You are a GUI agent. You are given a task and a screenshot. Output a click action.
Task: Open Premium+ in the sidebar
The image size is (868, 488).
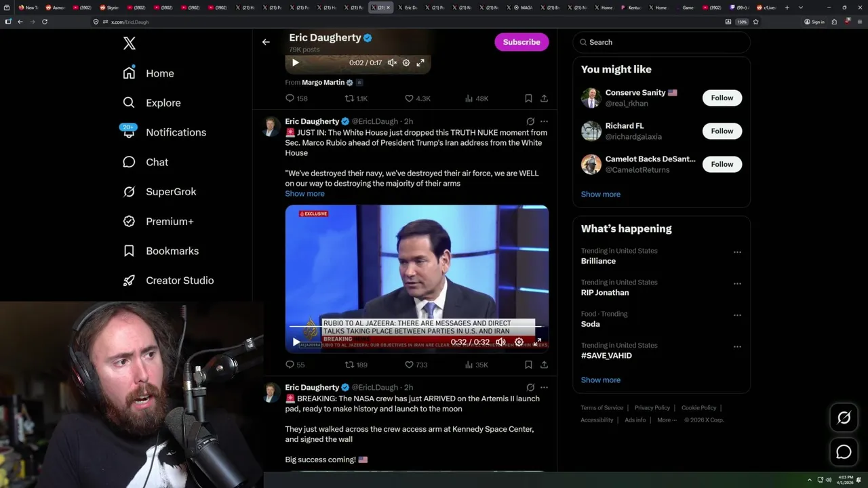pos(157,222)
